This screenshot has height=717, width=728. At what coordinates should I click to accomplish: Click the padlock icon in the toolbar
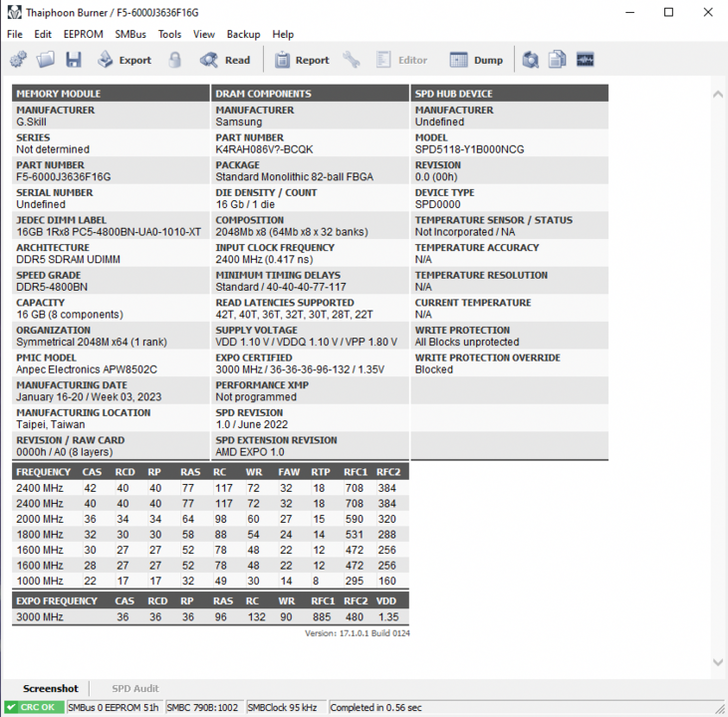[x=175, y=60]
